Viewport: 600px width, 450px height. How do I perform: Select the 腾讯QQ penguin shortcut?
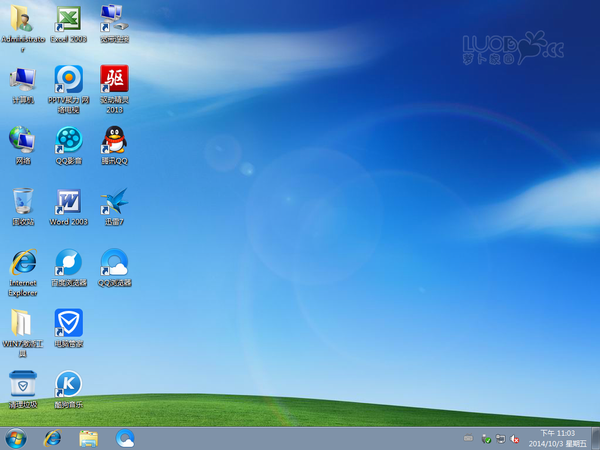click(x=114, y=145)
